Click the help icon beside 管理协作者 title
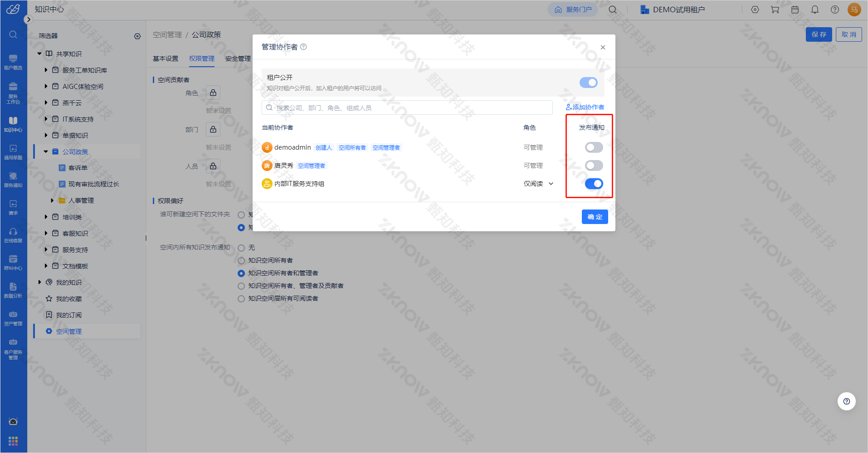Viewport: 868px width, 453px height. click(304, 47)
